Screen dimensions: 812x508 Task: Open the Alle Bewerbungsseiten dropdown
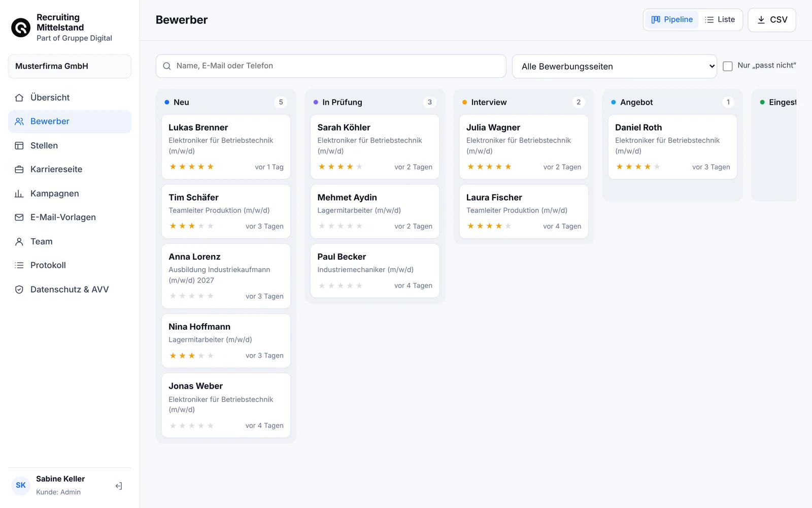click(615, 67)
